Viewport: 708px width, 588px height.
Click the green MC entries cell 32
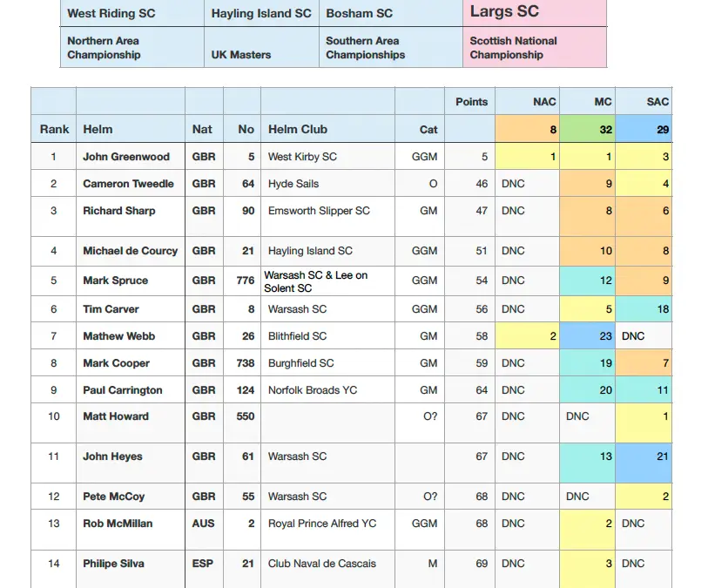[588, 129]
